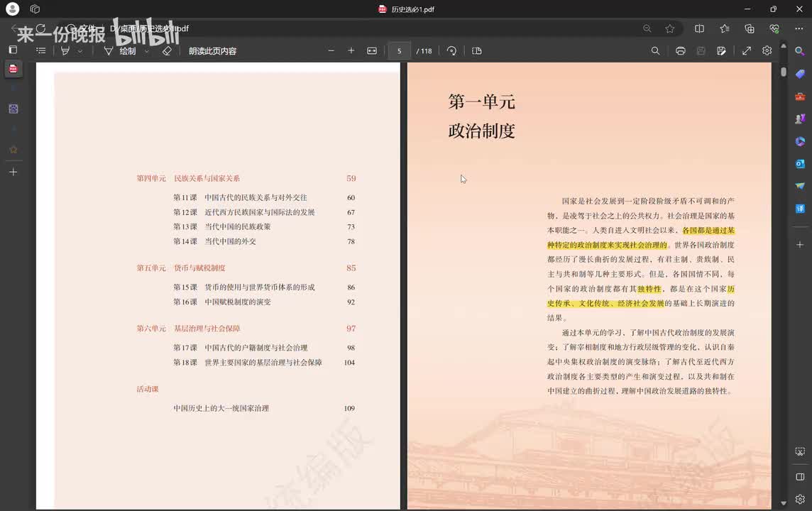Click contents entry 第17课 中国古代的户籍制度与社会治理
The height and width of the screenshot is (511, 812).
264,347
